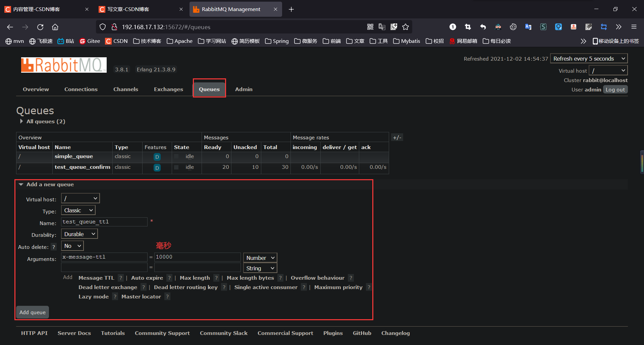Open argument type String dropdown

point(260,268)
